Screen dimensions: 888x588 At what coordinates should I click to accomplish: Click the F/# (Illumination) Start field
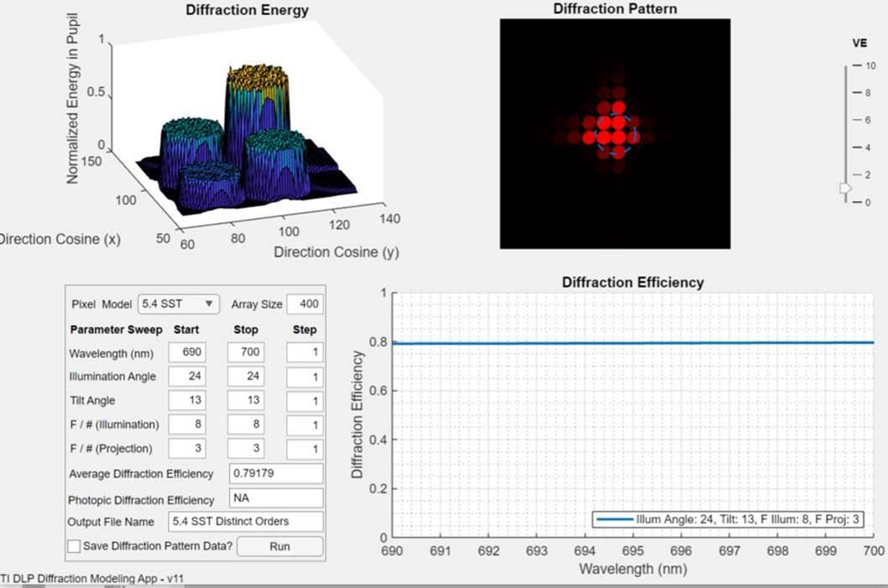(x=185, y=424)
